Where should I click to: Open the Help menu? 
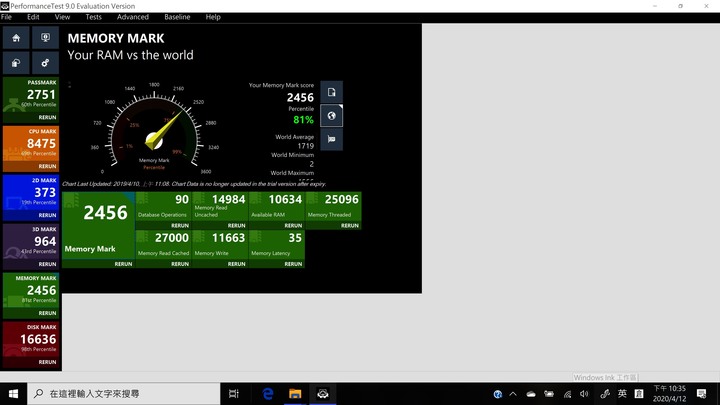click(213, 17)
